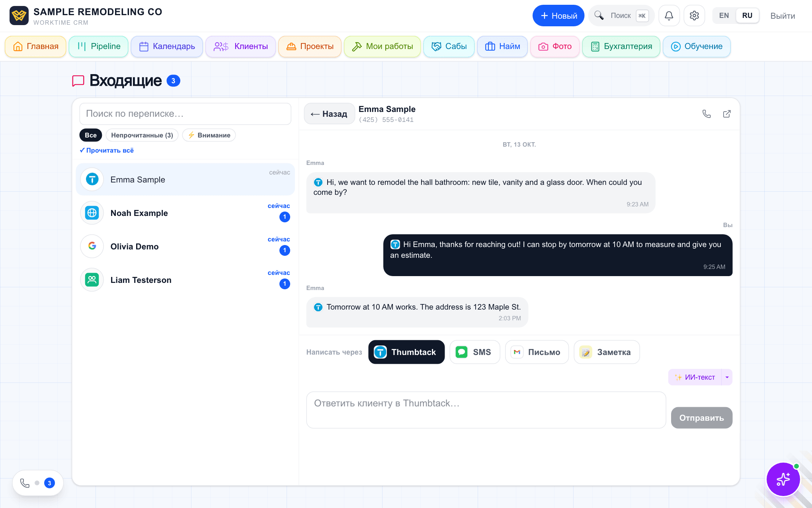Open the phone dialer widget at bottom left

tap(38, 483)
